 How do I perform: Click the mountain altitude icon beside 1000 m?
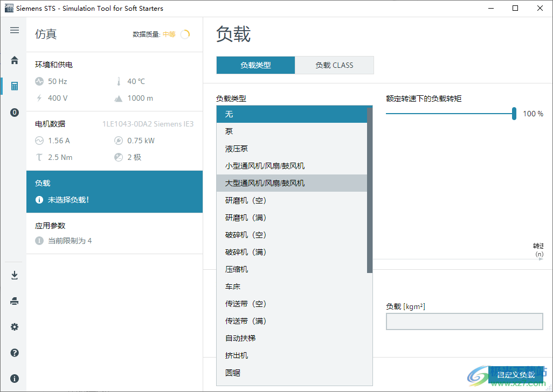[119, 98]
